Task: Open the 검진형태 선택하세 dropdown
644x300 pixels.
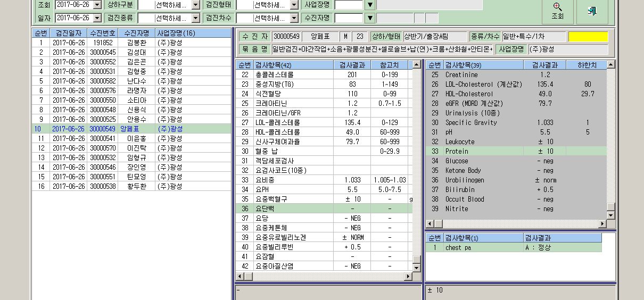Action: (294, 5)
